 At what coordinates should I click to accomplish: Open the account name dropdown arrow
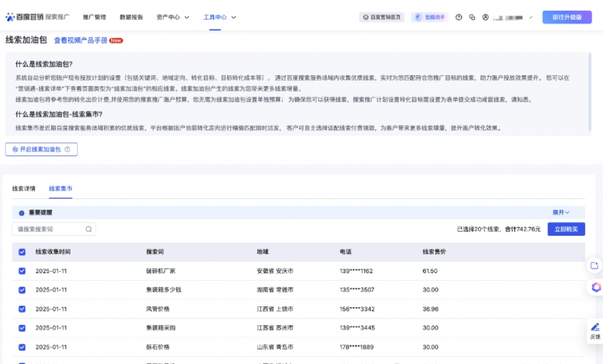click(x=531, y=17)
